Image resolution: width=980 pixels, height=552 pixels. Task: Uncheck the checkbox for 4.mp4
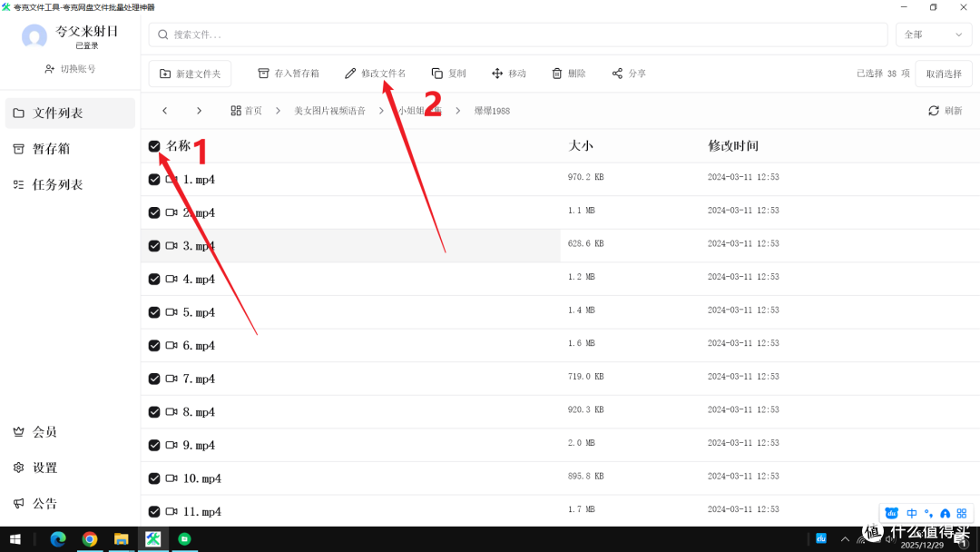point(154,279)
